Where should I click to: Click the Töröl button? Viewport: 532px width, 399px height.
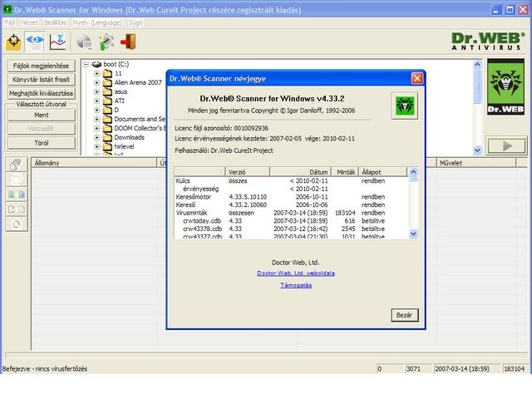tap(42, 143)
